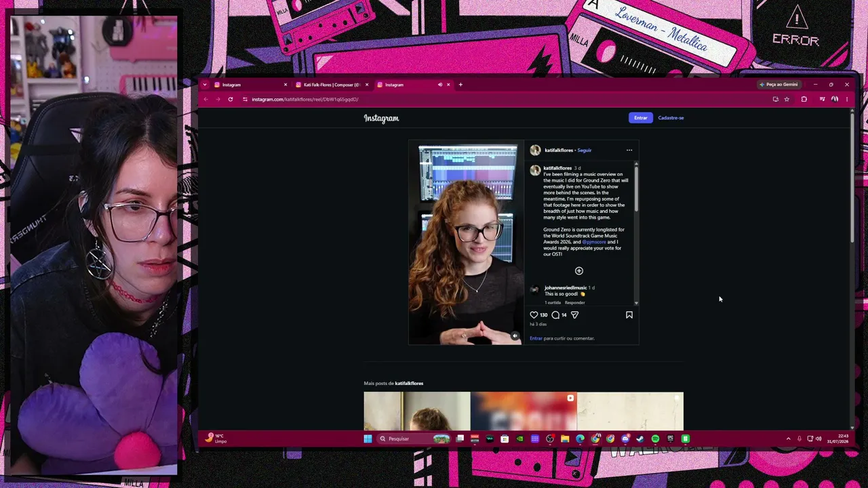This screenshot has height=488, width=868.
Task: Reload the page in the browser
Action: (x=231, y=100)
